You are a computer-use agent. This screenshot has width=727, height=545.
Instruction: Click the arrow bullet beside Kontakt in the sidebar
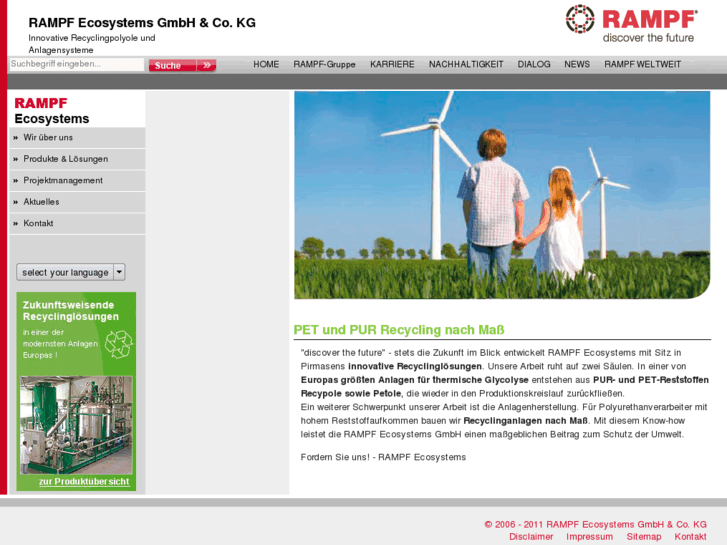(16, 224)
